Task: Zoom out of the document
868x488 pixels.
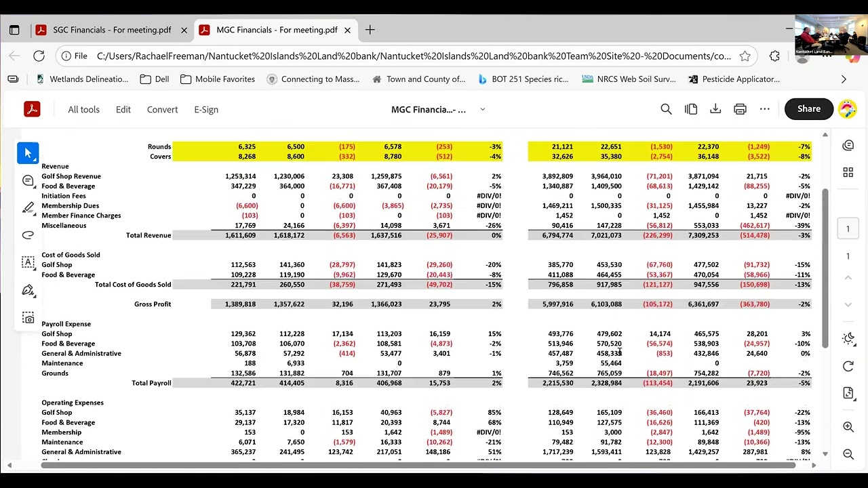Action: (848, 454)
